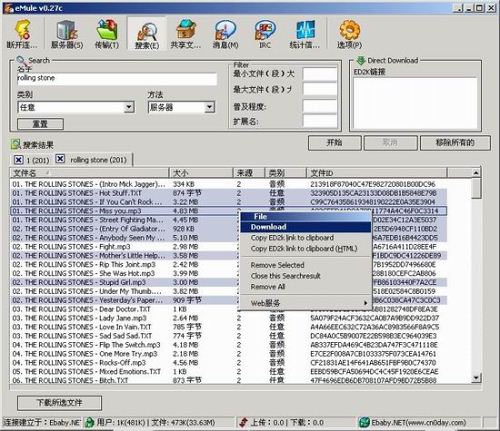This screenshot has width=500, height=431.
Task: Select row 'Love In Vain.TXT'
Action: (x=229, y=327)
